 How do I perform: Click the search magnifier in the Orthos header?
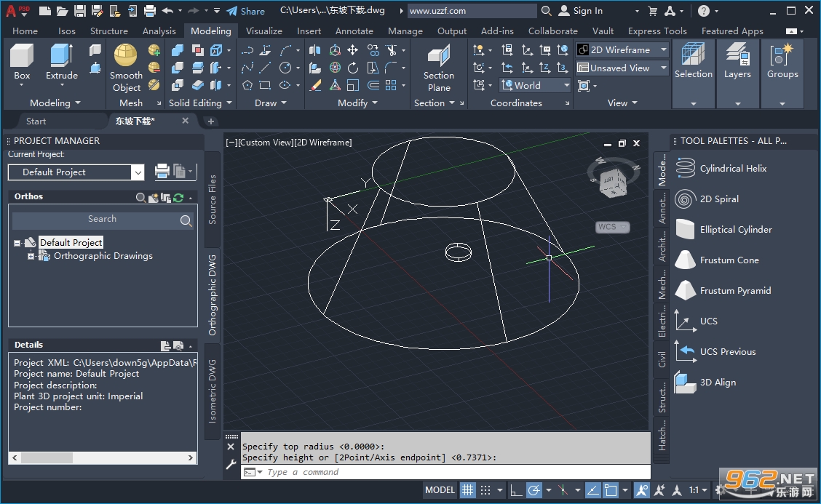(x=140, y=197)
